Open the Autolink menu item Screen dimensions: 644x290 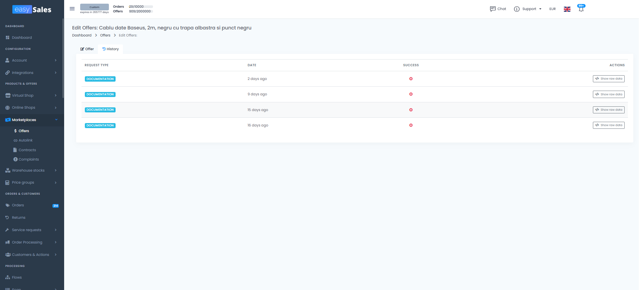click(x=25, y=140)
